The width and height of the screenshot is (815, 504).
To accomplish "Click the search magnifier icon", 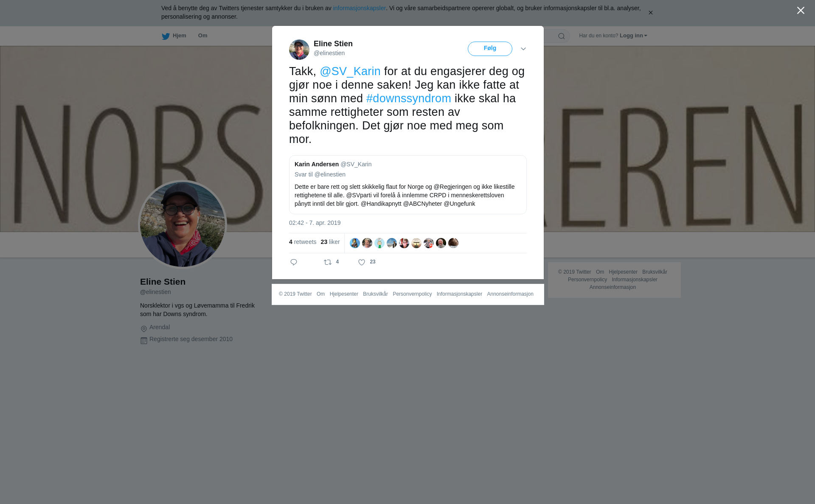I will (x=562, y=36).
